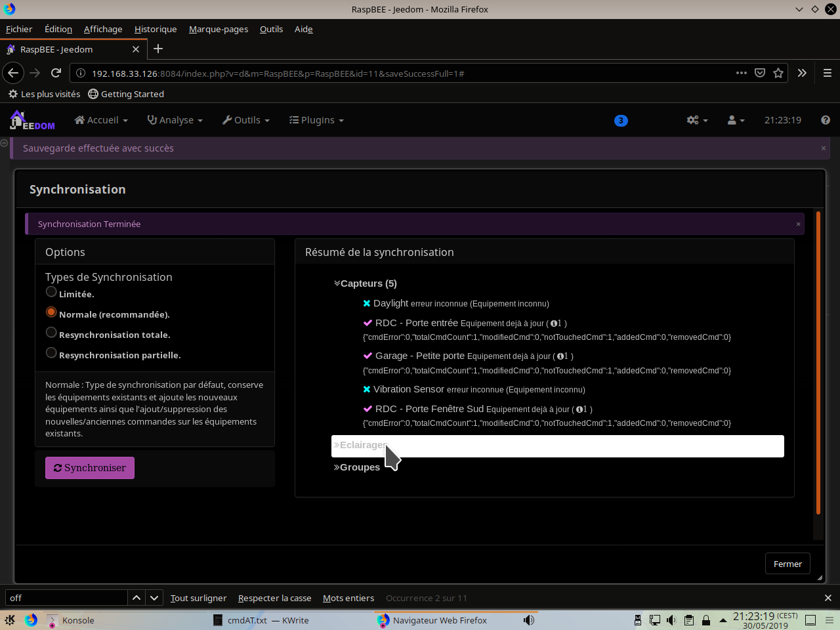Screen dimensions: 840x630
Task: Click the find bar search field
Action: pos(66,598)
